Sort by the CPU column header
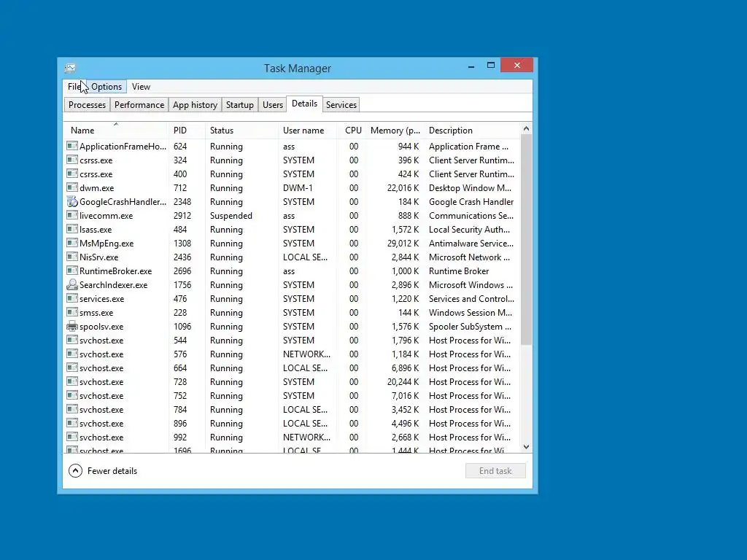This screenshot has width=747, height=560. (x=353, y=130)
